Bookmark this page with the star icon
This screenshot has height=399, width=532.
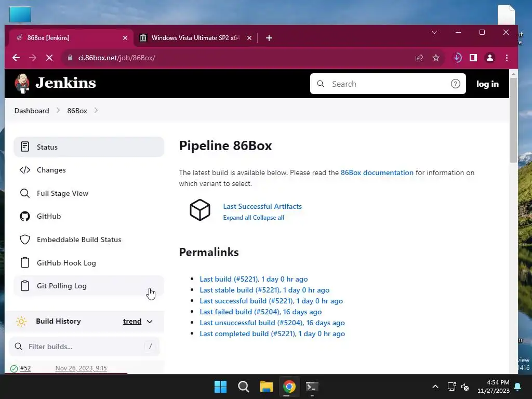[436, 58]
